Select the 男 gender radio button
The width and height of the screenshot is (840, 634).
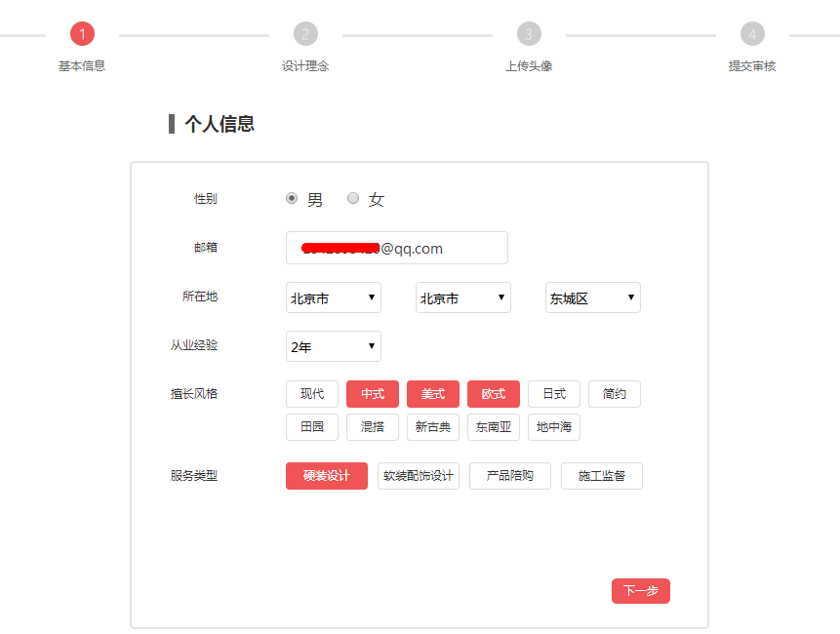pyautogui.click(x=292, y=198)
